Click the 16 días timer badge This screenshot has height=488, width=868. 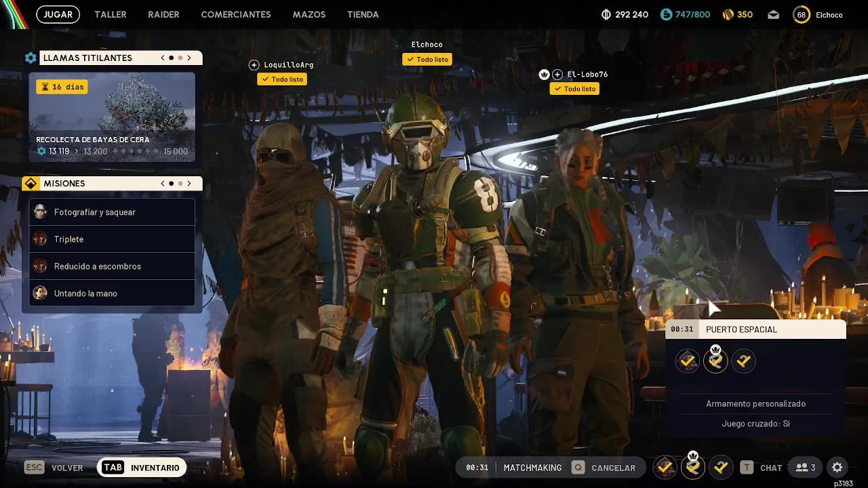[x=62, y=87]
